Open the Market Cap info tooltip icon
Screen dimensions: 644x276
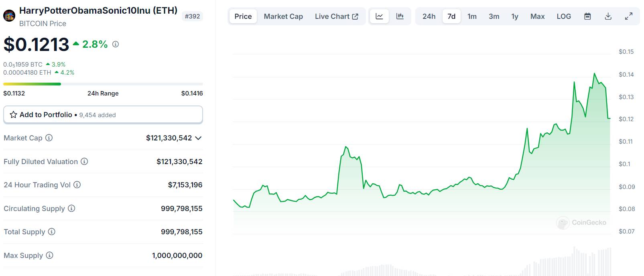pos(49,138)
